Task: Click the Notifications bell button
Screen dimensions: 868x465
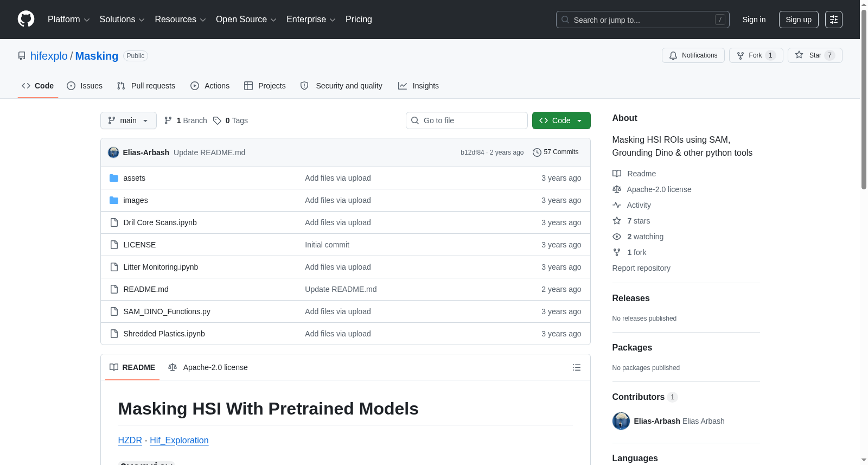Action: click(693, 55)
